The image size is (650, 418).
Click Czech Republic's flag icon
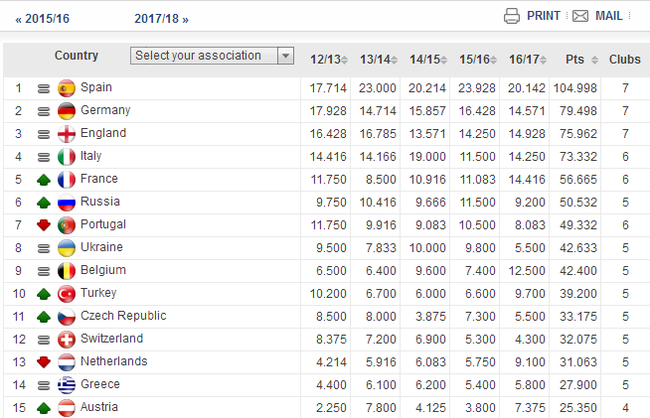coord(66,316)
